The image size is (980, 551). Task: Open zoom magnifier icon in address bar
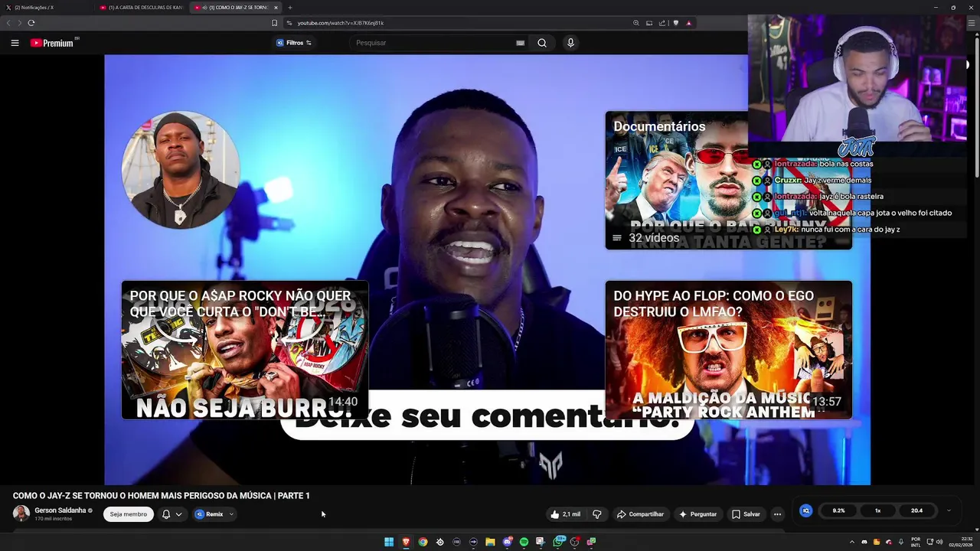click(636, 23)
